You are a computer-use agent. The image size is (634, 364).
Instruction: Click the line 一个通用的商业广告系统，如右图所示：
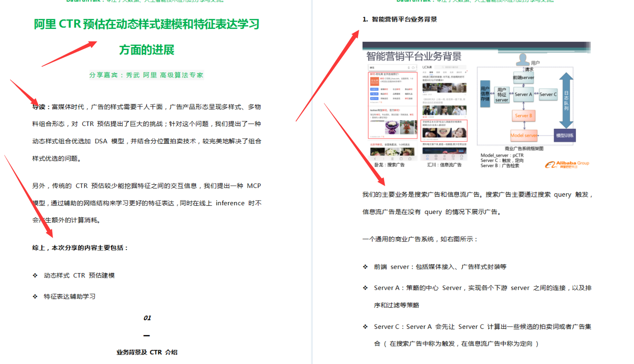click(x=420, y=239)
